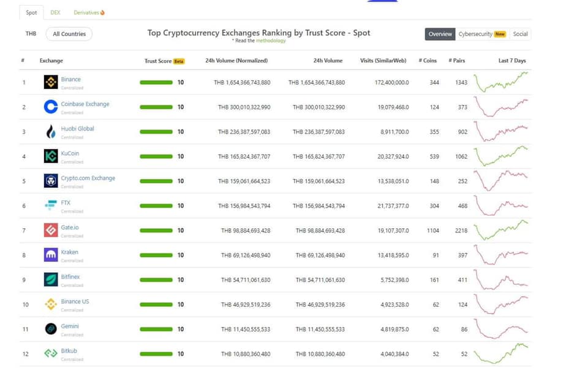Screen dimensions: 588x368
Task: Sort by 24h Volume (Normalized) header
Action: (x=236, y=61)
